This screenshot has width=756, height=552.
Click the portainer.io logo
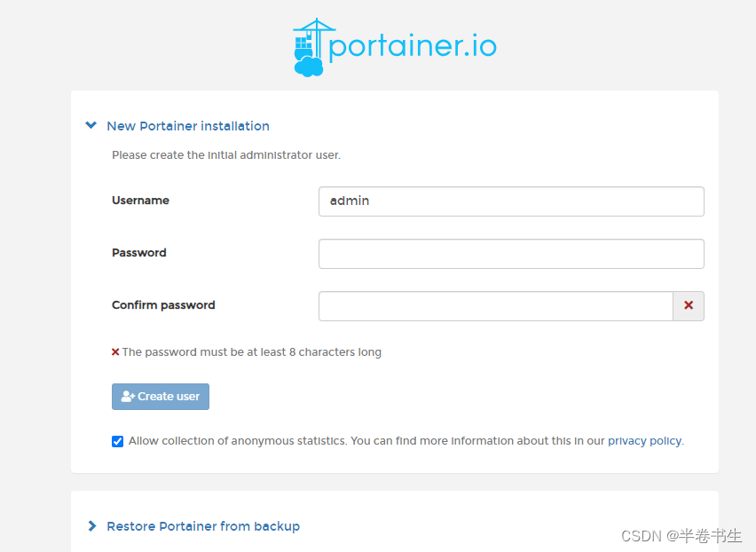click(394, 47)
